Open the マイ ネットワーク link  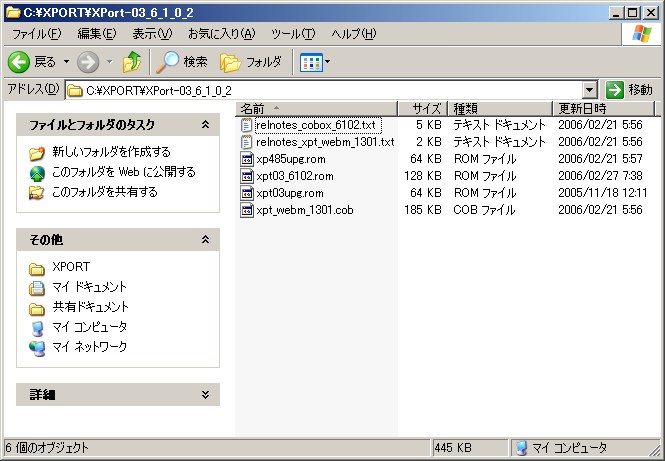[x=89, y=346]
